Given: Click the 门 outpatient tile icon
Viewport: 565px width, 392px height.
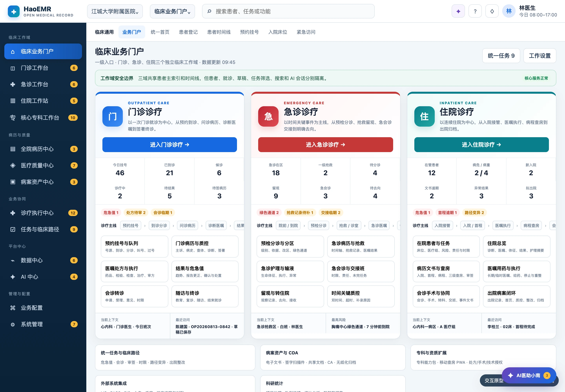Looking at the screenshot, I should pyautogui.click(x=112, y=116).
